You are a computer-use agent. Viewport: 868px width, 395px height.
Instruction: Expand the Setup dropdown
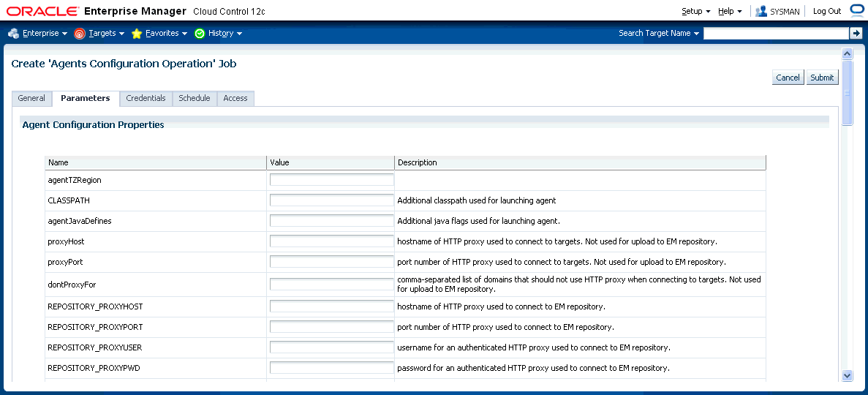pyautogui.click(x=696, y=11)
